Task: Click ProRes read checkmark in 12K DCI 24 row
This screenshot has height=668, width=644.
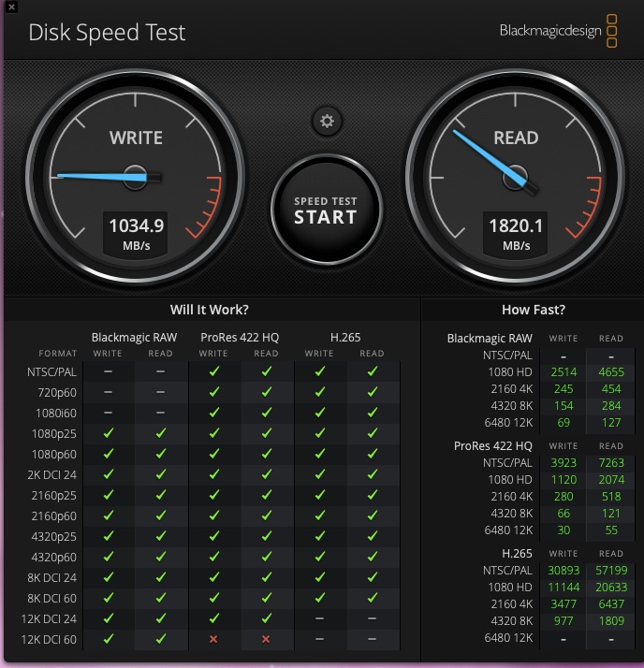Action: (267, 618)
